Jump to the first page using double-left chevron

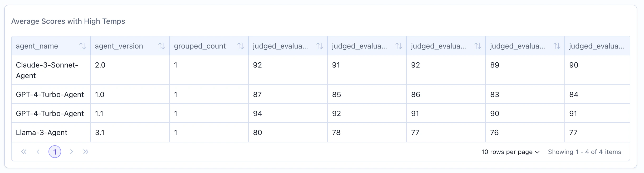24,152
